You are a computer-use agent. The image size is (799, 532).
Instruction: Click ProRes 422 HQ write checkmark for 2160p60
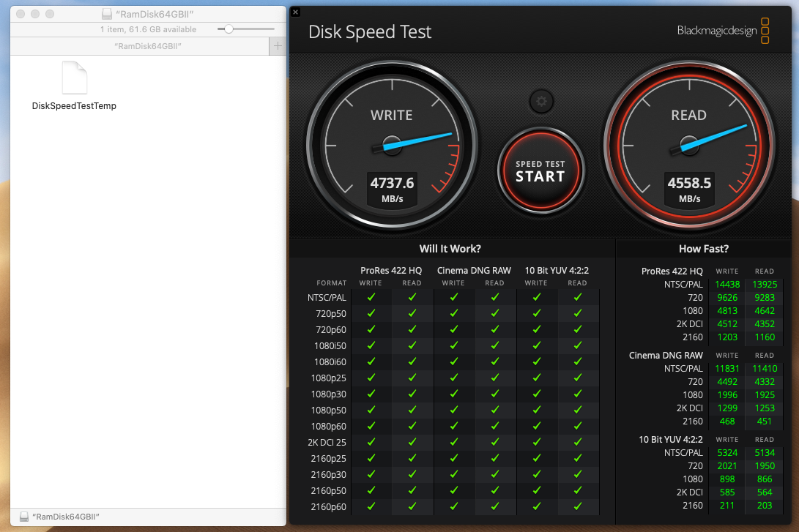(x=371, y=506)
